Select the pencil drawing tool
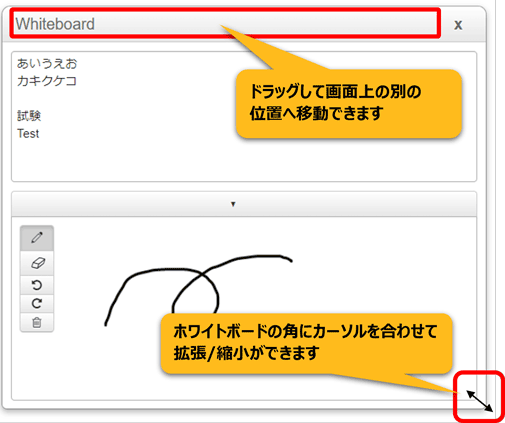Image resolution: width=505 pixels, height=423 pixels. point(37,238)
